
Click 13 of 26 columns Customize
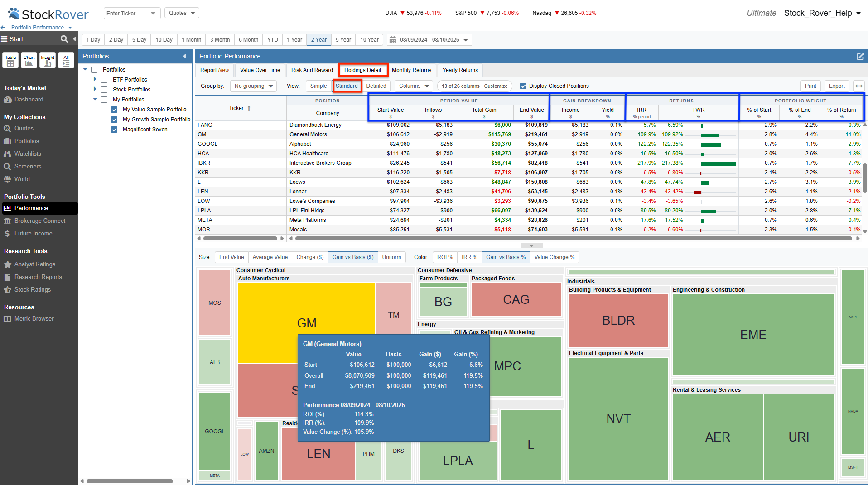(474, 86)
